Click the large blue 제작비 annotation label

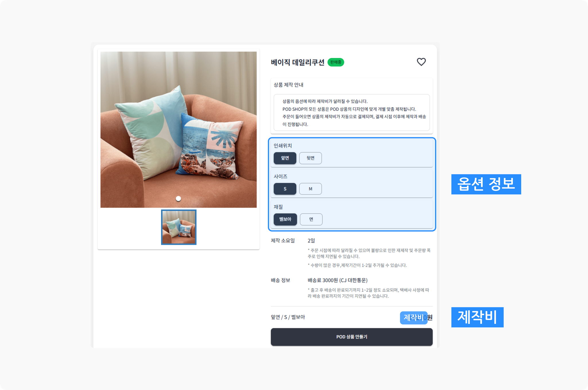[477, 317]
